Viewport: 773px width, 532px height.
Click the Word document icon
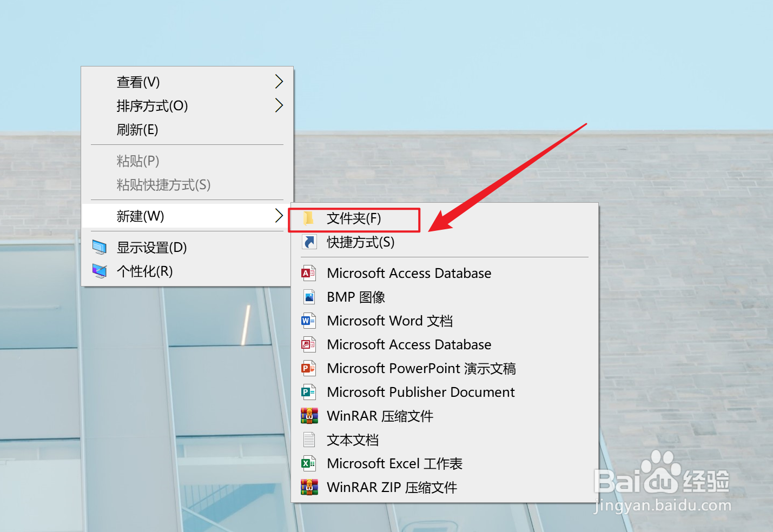click(x=309, y=321)
